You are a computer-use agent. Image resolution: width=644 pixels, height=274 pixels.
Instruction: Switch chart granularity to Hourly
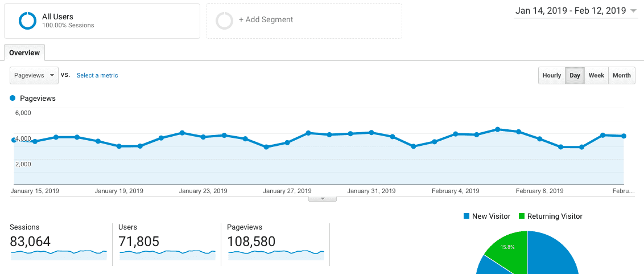point(552,75)
